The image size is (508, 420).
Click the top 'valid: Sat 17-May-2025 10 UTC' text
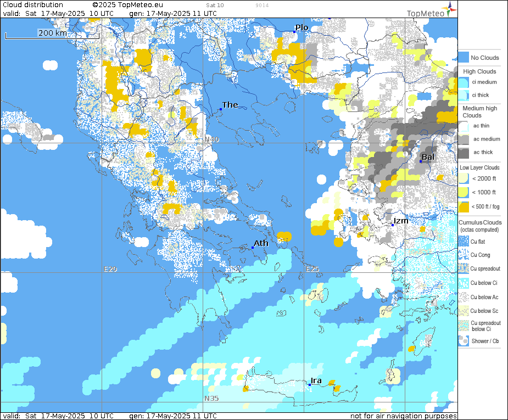pos(58,13)
